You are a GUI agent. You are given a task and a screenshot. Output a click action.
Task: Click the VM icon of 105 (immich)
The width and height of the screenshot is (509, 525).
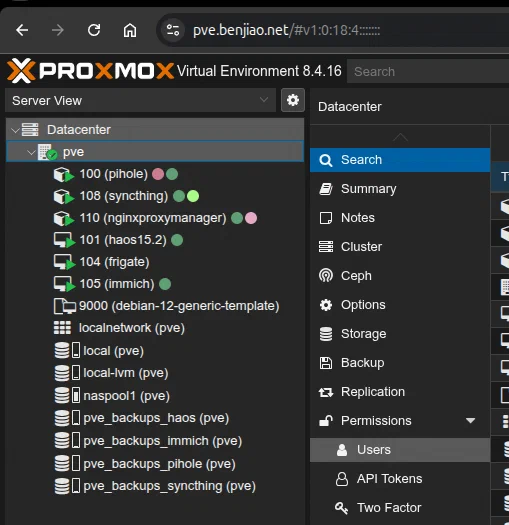coord(64,284)
